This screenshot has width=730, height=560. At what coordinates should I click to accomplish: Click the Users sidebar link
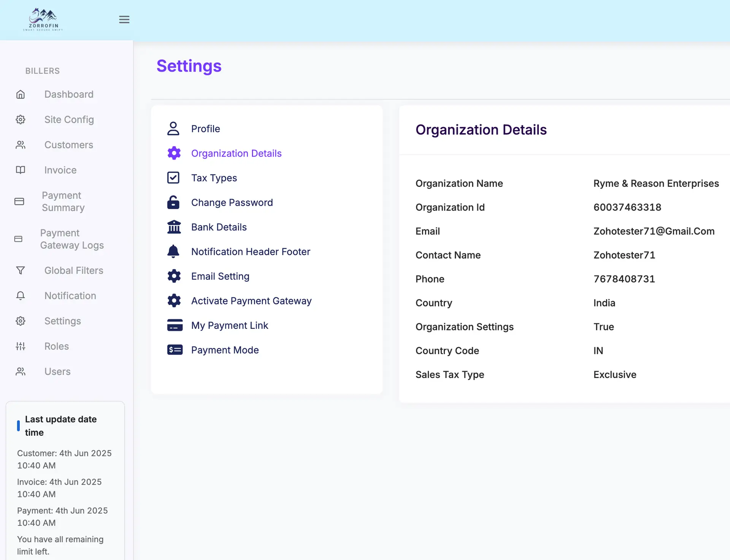[x=57, y=371]
